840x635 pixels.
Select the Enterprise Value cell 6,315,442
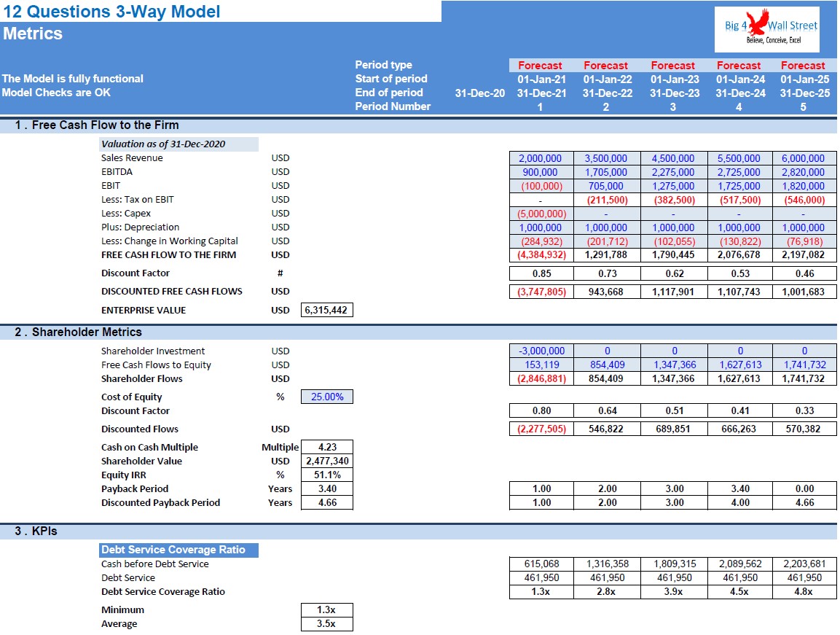point(327,310)
